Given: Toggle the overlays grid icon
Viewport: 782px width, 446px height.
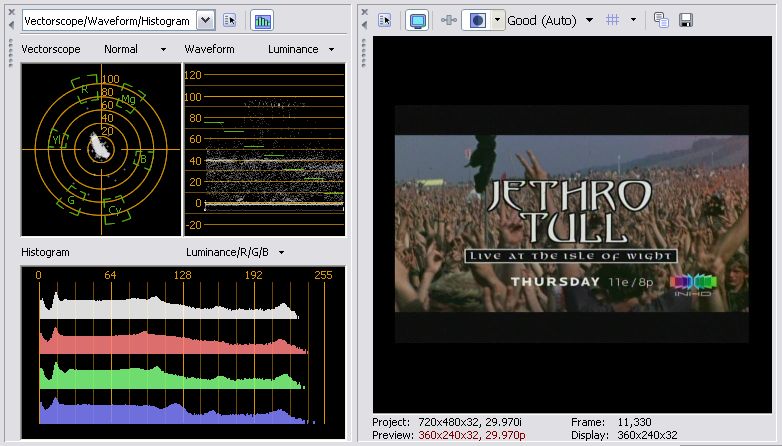Looking at the screenshot, I should [612, 20].
